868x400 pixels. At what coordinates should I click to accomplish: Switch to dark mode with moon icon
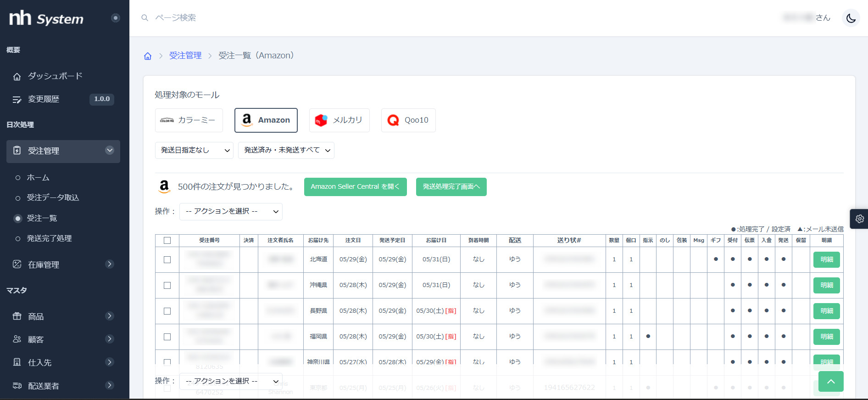coord(851,18)
